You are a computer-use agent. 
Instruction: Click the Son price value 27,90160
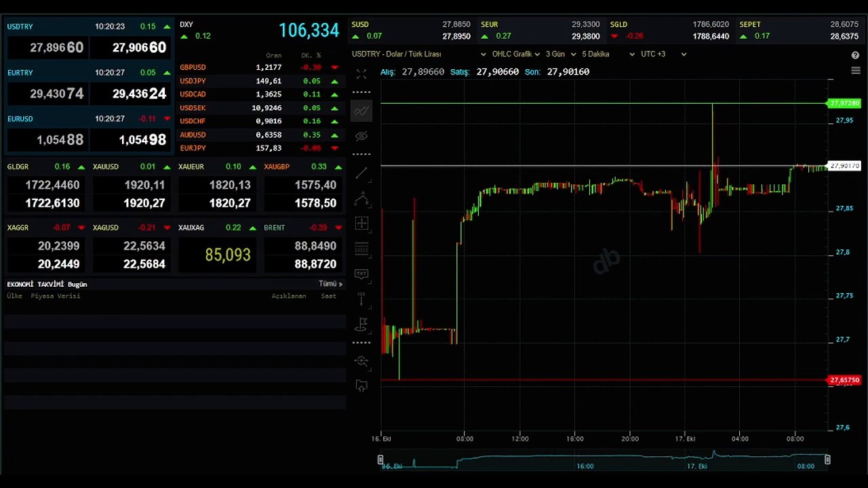coord(568,72)
